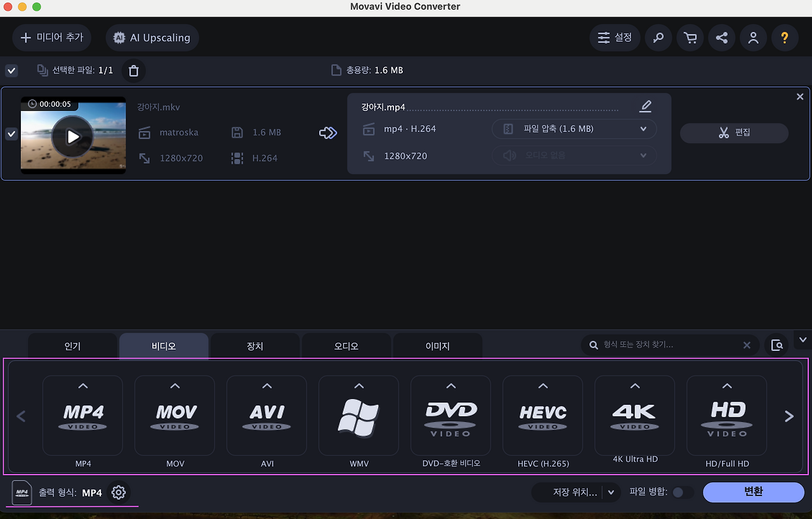This screenshot has height=519, width=812.
Task: Rename the output file using the pencil icon
Action: 645,106
